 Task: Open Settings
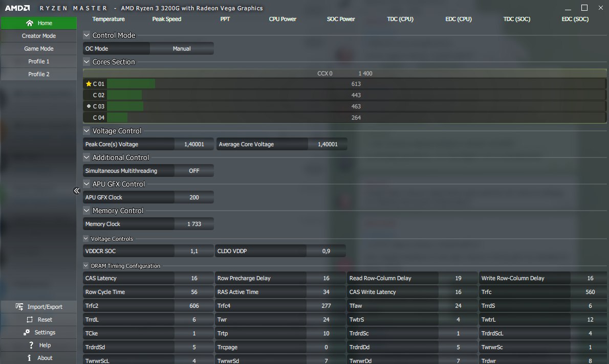(x=39, y=332)
